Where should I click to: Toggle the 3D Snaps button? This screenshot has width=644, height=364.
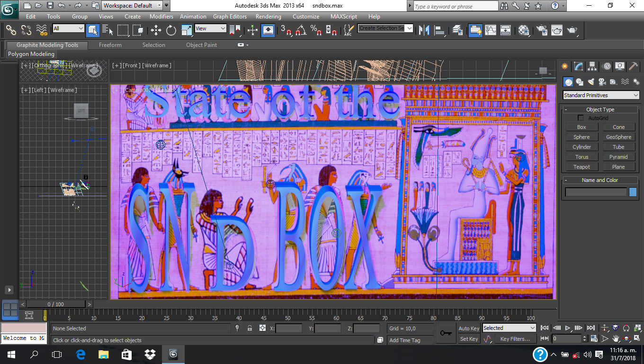(x=286, y=30)
